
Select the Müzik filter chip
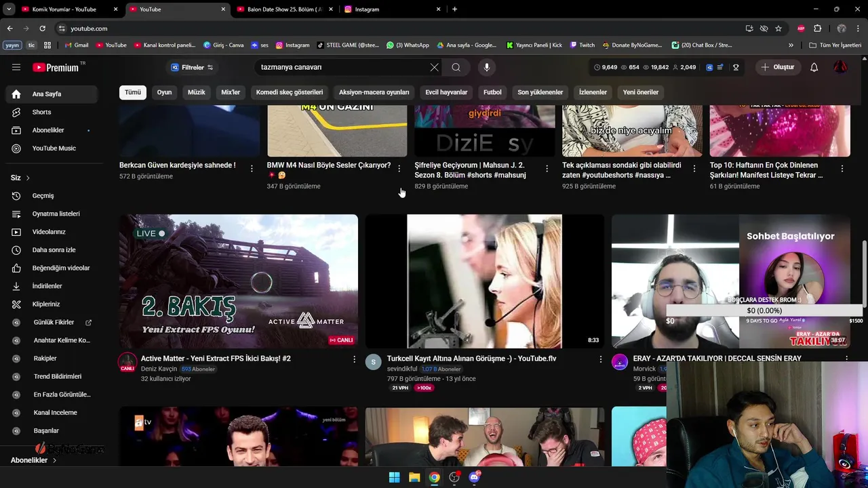pyautogui.click(x=197, y=92)
